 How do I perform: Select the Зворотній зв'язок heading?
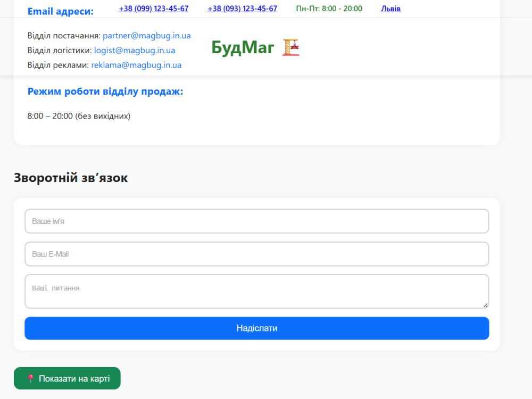(x=71, y=178)
